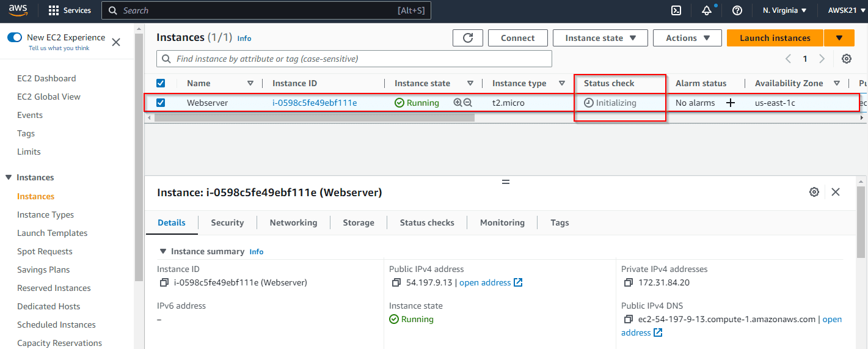
Task: Open details panel settings gear
Action: coord(814,192)
